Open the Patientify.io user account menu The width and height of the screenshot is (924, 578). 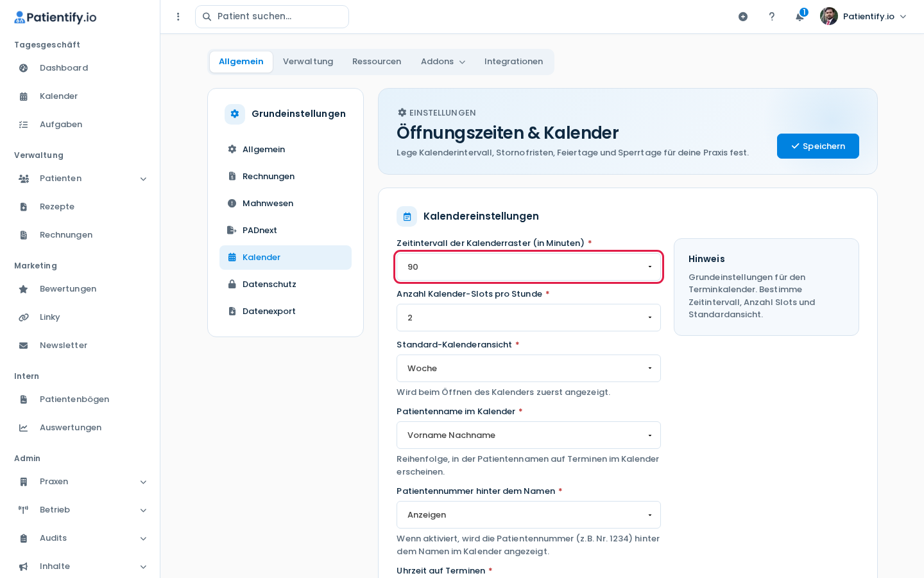(x=864, y=17)
